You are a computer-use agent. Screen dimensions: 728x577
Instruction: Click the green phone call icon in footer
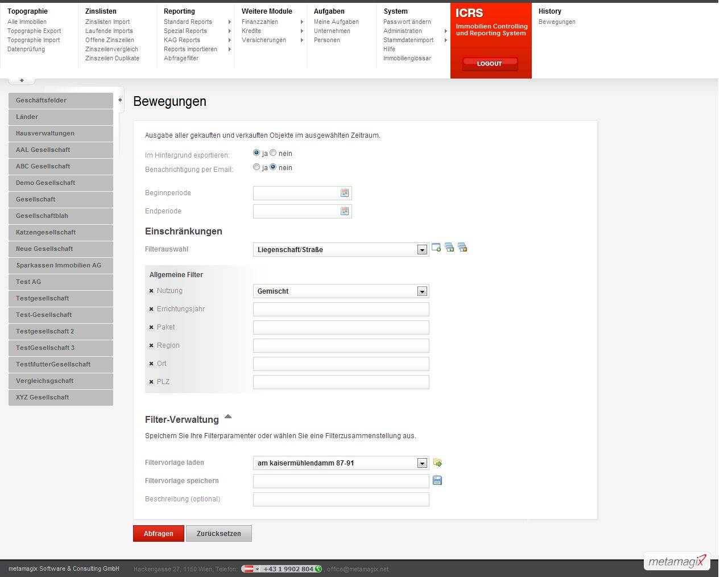pyautogui.click(x=318, y=569)
